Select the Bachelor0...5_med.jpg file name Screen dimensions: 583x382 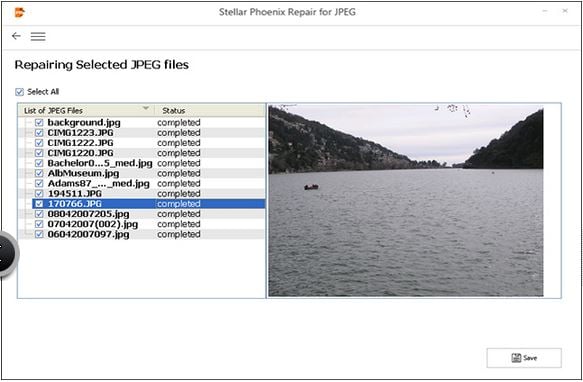(x=100, y=163)
